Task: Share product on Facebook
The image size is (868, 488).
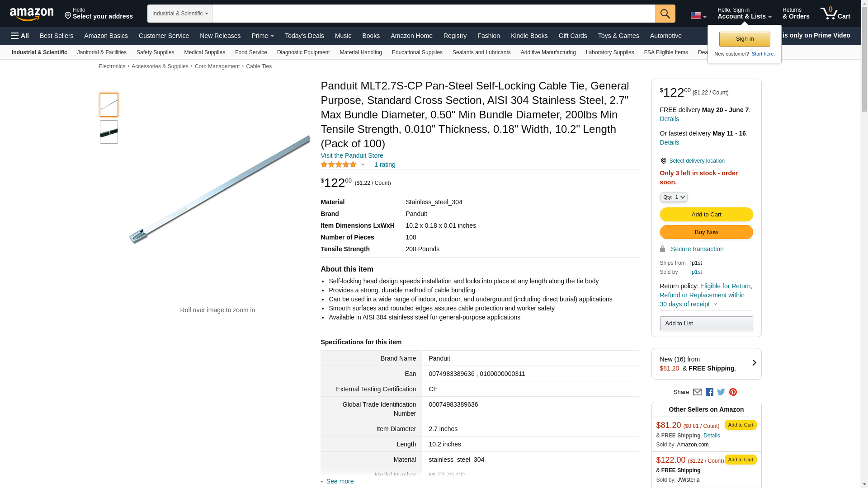Action: point(709,392)
